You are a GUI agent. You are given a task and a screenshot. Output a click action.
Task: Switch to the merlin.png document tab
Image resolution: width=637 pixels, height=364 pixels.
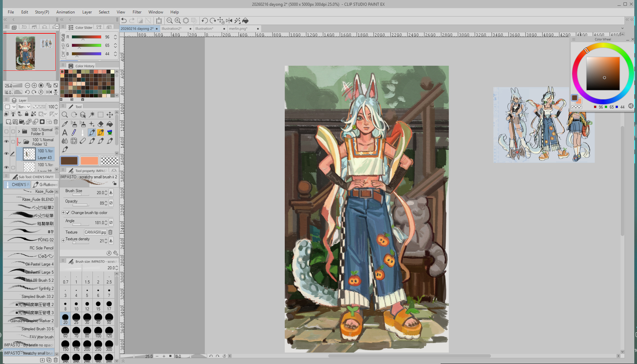point(238,29)
